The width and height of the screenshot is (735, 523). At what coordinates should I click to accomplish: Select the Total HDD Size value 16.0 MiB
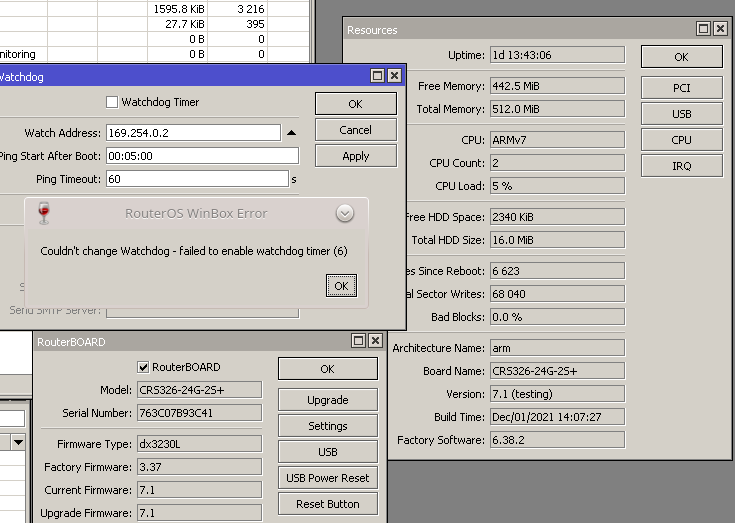(557, 239)
